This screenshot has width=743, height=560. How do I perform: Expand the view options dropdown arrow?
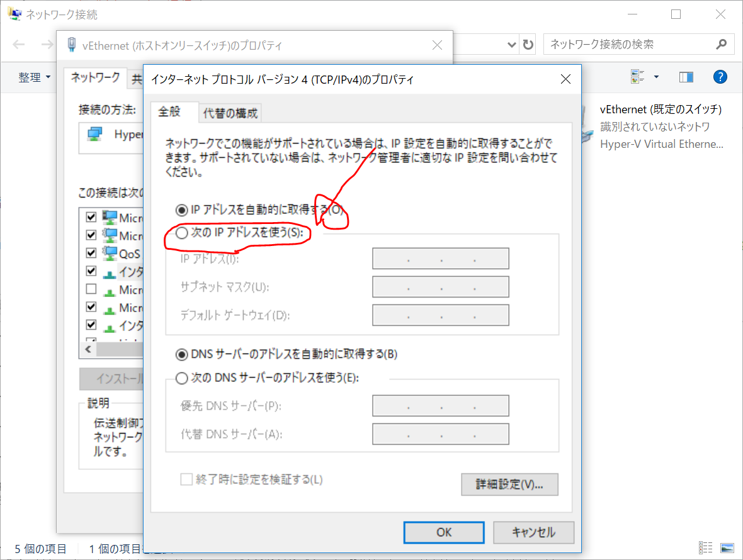click(656, 77)
